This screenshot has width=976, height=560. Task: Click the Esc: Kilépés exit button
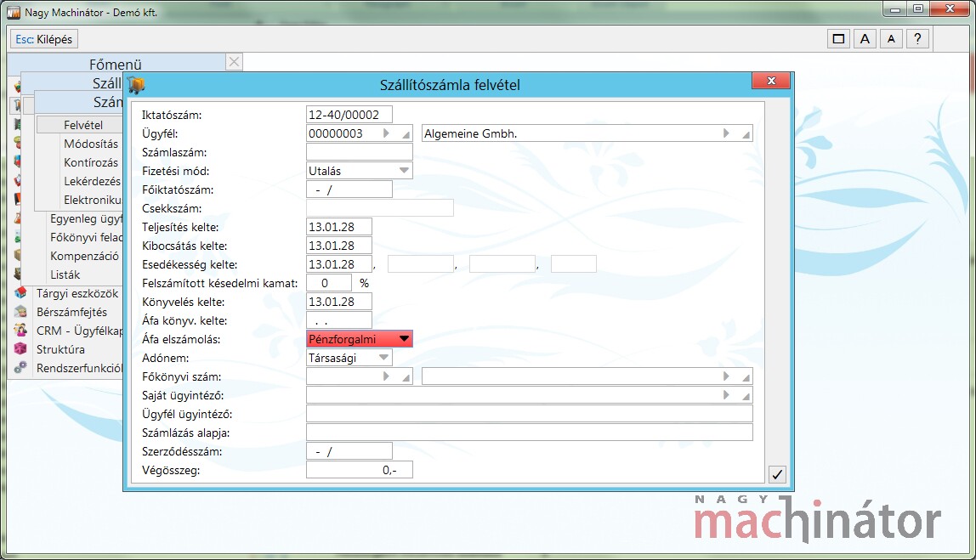(43, 39)
